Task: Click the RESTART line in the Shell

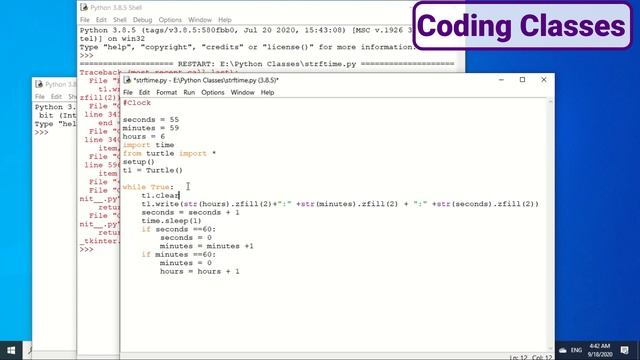Action: [x=267, y=64]
